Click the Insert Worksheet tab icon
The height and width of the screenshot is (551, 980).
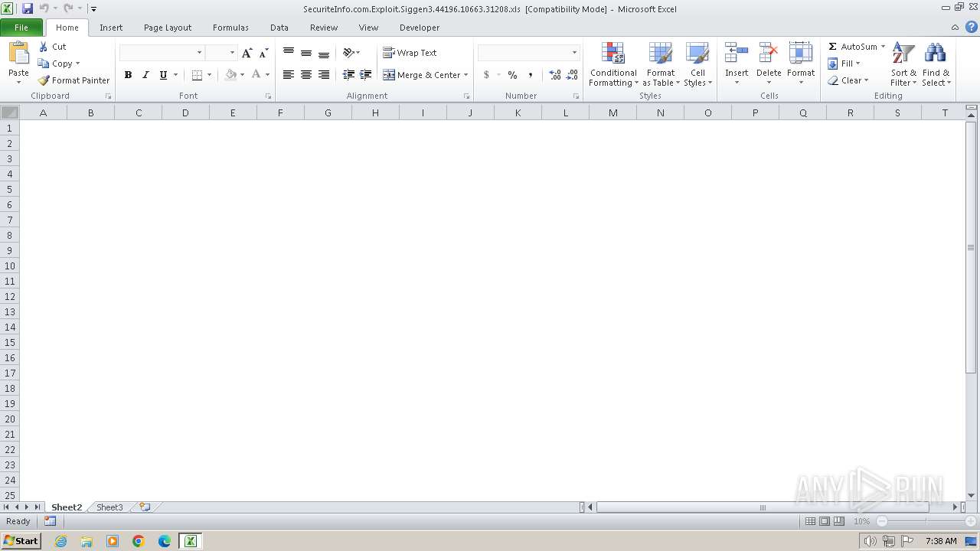pyautogui.click(x=144, y=507)
